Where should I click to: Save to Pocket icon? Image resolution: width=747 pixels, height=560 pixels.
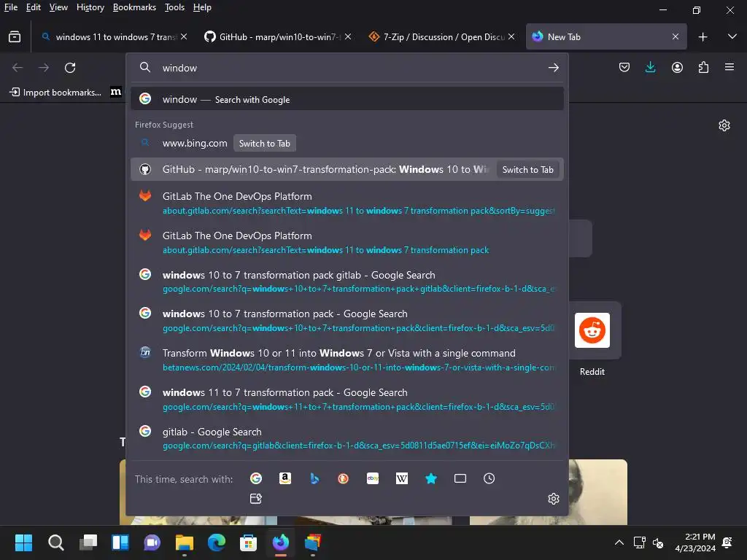(x=624, y=68)
